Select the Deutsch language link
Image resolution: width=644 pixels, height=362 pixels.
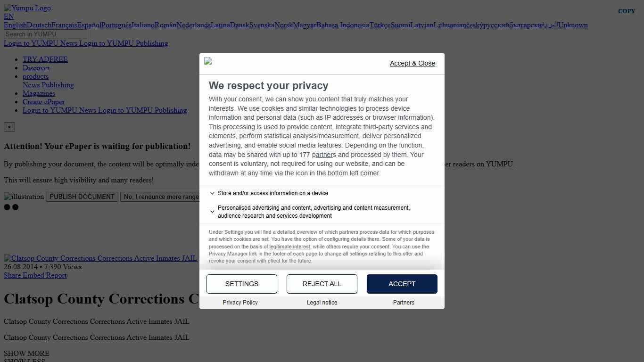coord(39,25)
